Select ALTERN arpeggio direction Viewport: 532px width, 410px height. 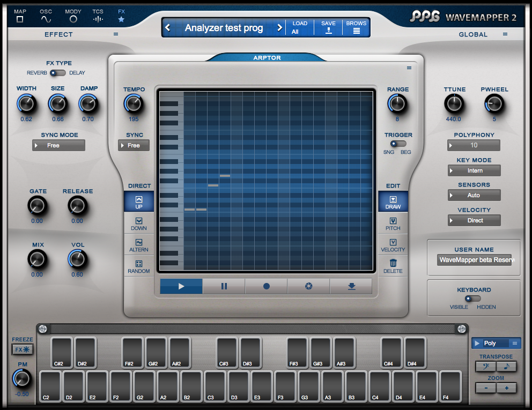(139, 245)
